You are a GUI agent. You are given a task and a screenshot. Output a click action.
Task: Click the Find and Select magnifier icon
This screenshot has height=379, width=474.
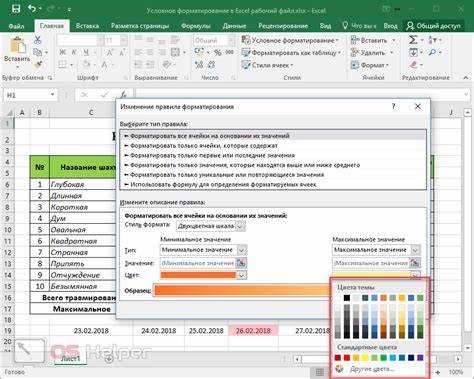433,52
